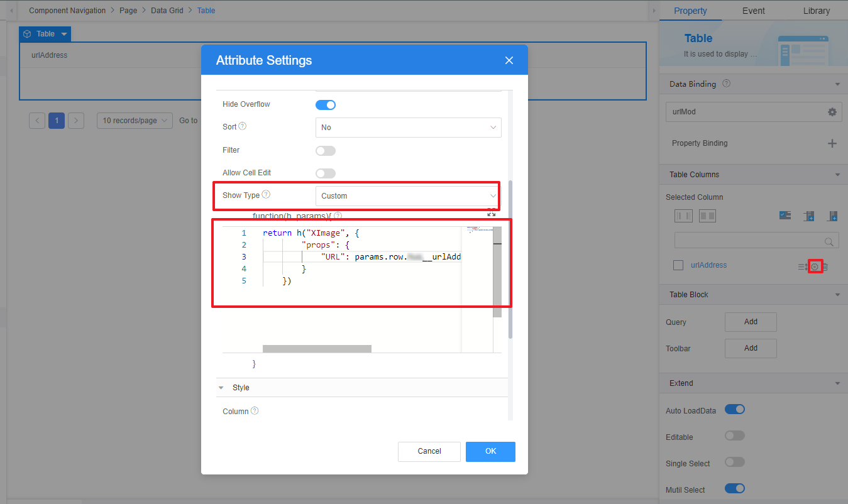Select Page in the breadcrumb

click(128, 11)
